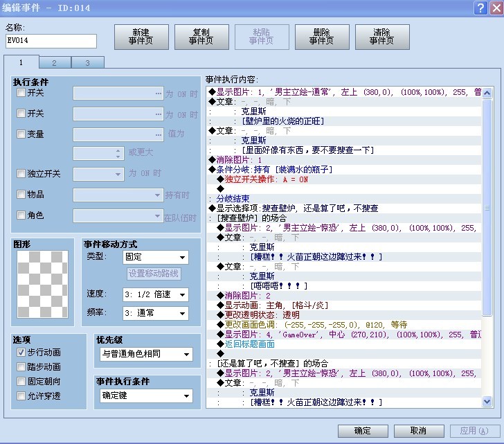This screenshot has height=444, width=504.
Task: Click the command list scrollbar thumb
Action: [x=487, y=208]
